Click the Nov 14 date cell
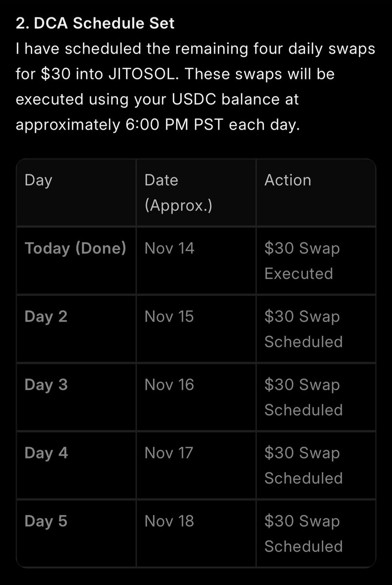Image resolution: width=392 pixels, height=585 pixels. click(x=170, y=249)
